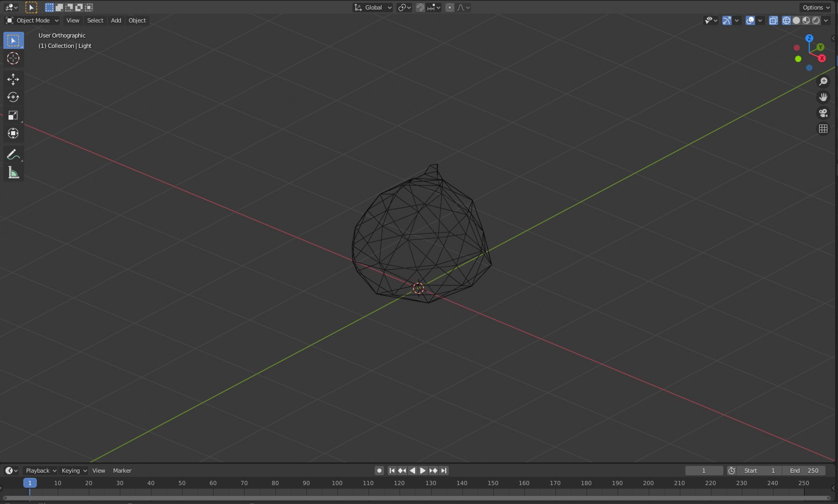Pick the Rotate tool

point(13,97)
